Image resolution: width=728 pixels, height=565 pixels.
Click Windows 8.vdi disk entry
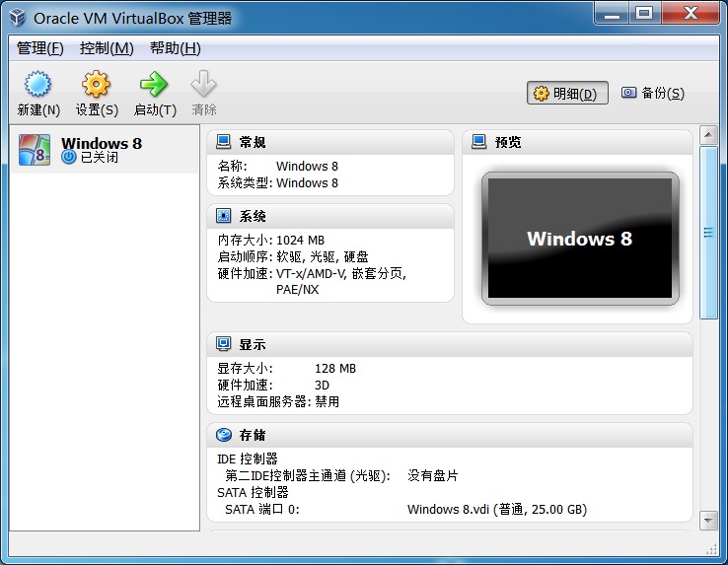tap(497, 510)
